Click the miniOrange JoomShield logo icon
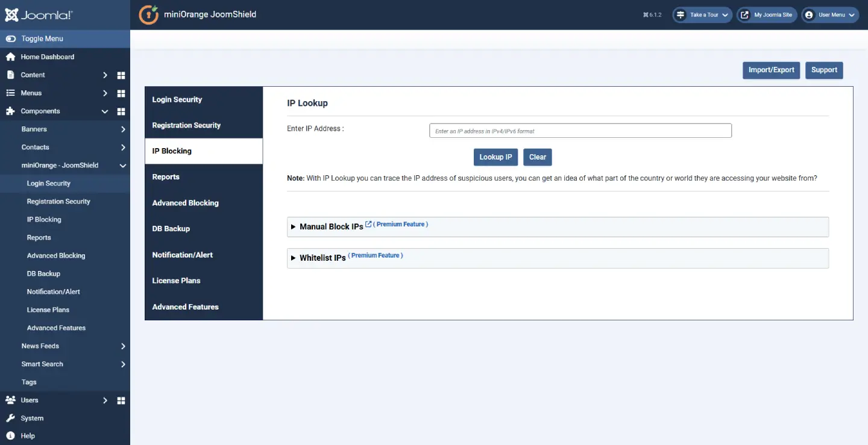Image resolution: width=868 pixels, height=445 pixels. coord(148,14)
